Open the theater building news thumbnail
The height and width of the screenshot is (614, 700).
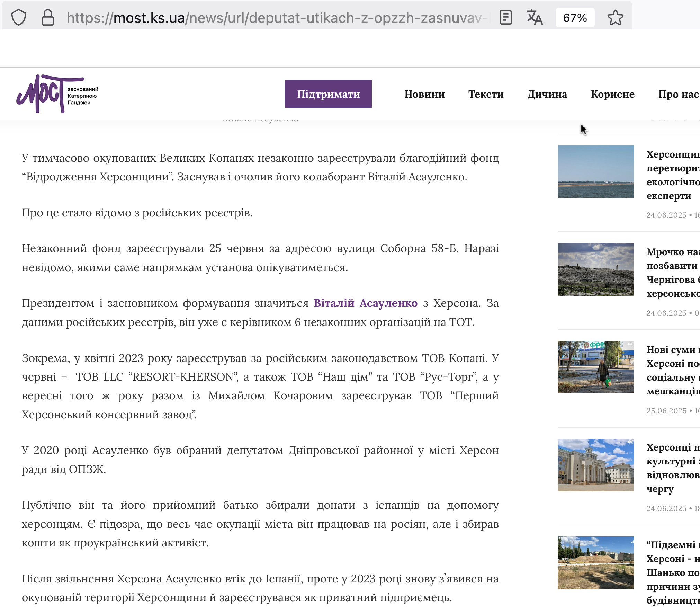[596, 465]
